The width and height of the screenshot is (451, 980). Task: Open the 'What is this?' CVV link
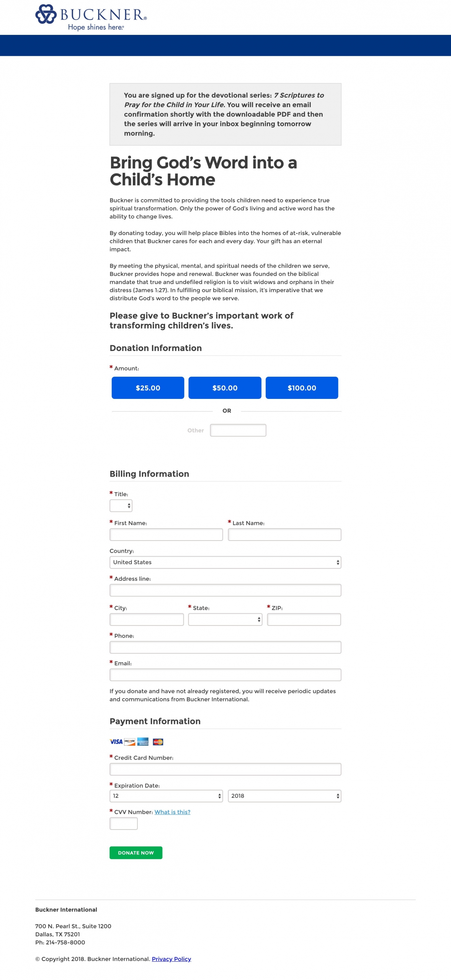tap(172, 812)
